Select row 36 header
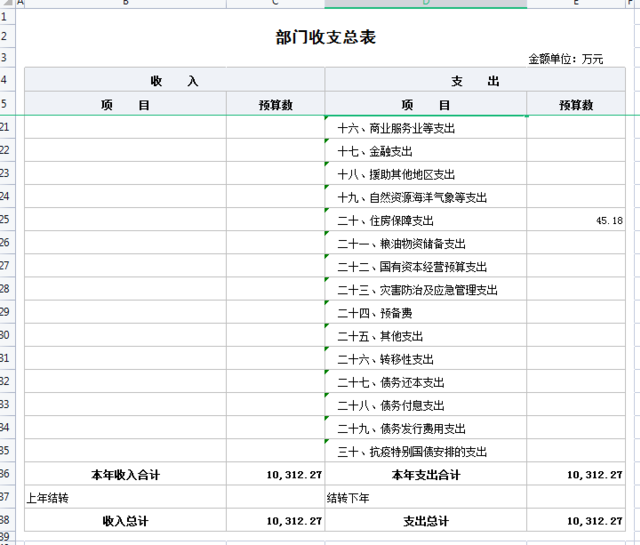This screenshot has height=545, width=640. tap(8, 474)
